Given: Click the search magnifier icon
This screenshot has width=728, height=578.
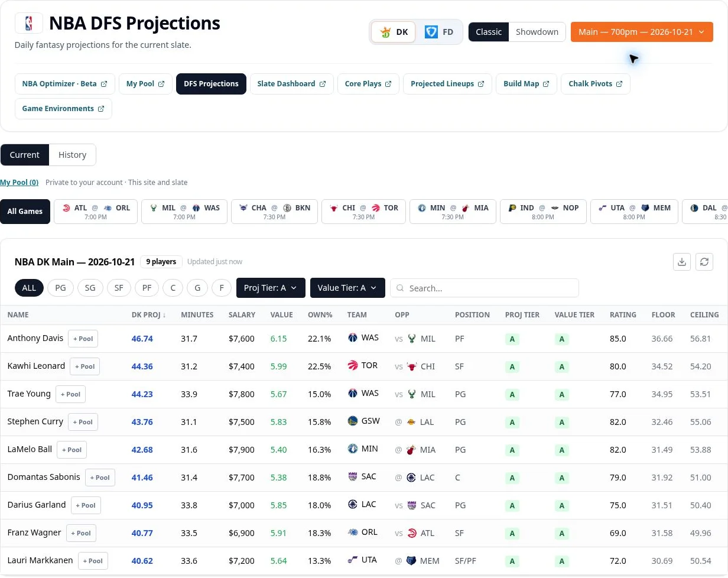Looking at the screenshot, I should (400, 288).
